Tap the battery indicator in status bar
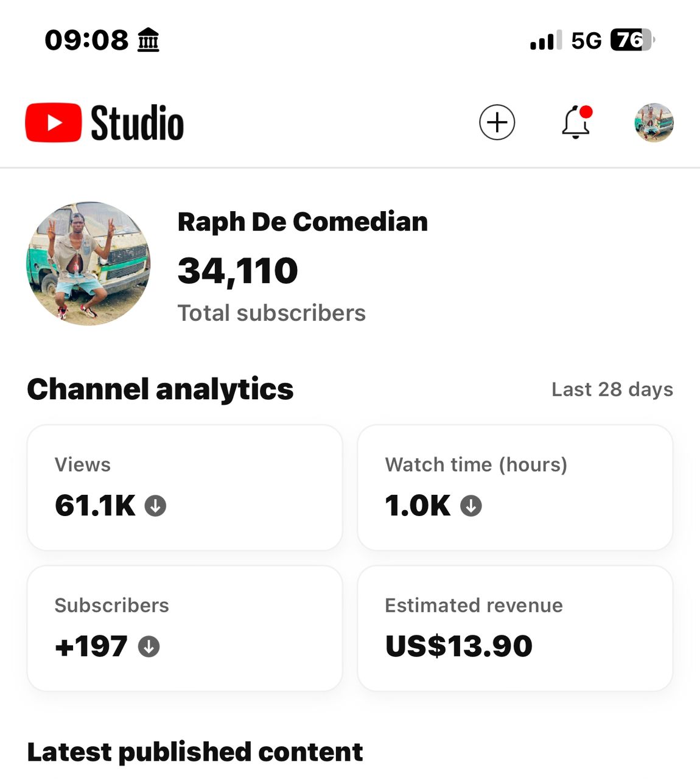700x779 pixels. coord(632,40)
